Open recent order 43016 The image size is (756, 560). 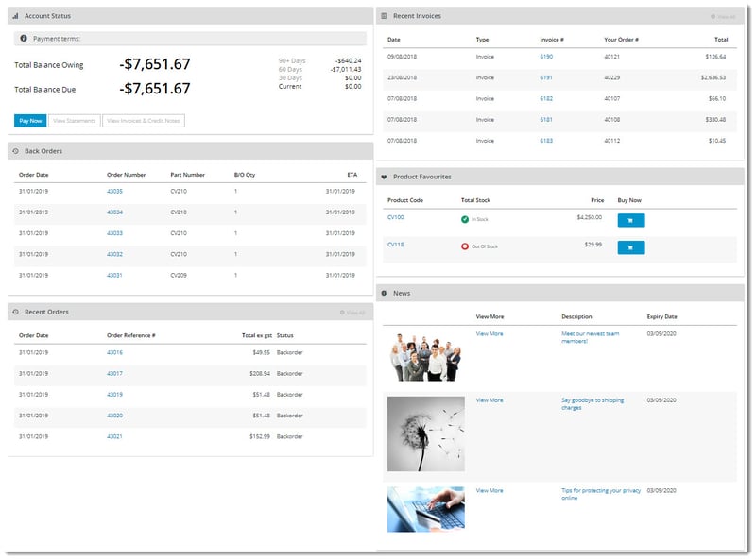[114, 353]
